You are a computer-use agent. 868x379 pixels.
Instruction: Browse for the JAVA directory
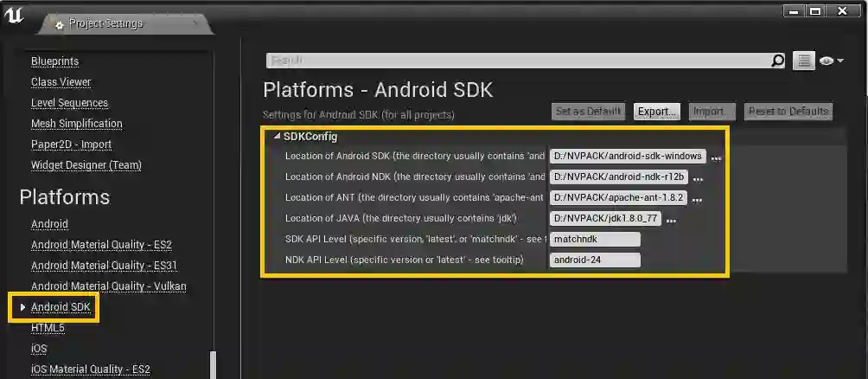tap(671, 221)
